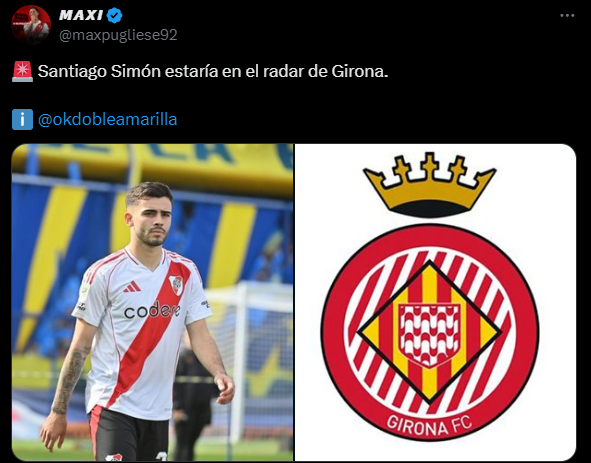Image resolution: width=591 pixels, height=463 pixels.
Task: Open the River Plate player photo
Action: tap(152, 302)
